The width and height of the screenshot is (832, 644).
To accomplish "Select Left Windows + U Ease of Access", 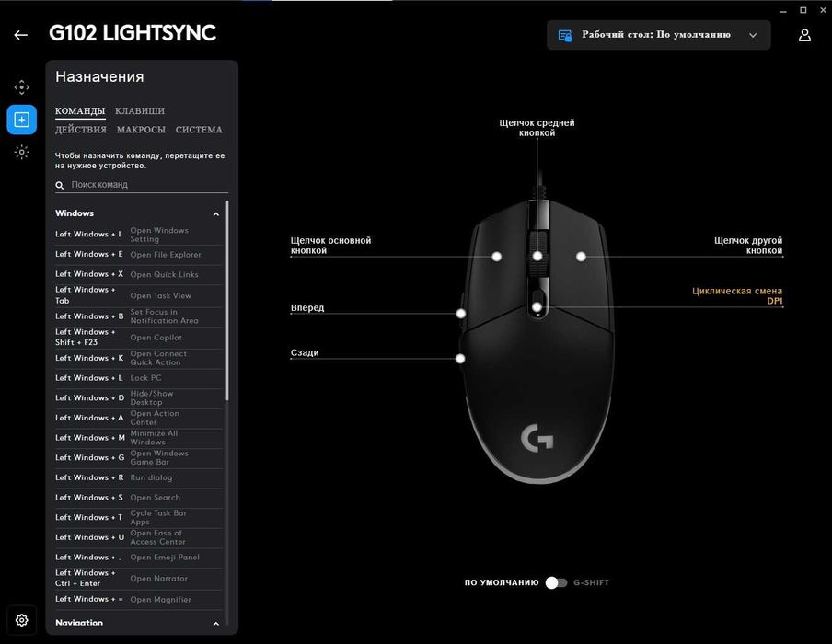I will coord(139,537).
